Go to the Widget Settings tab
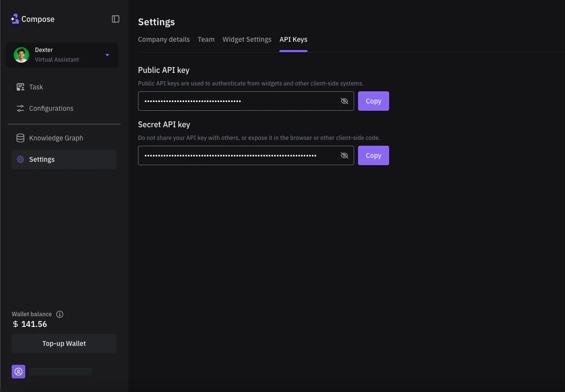Screen dimensions: 565x392 247,39
